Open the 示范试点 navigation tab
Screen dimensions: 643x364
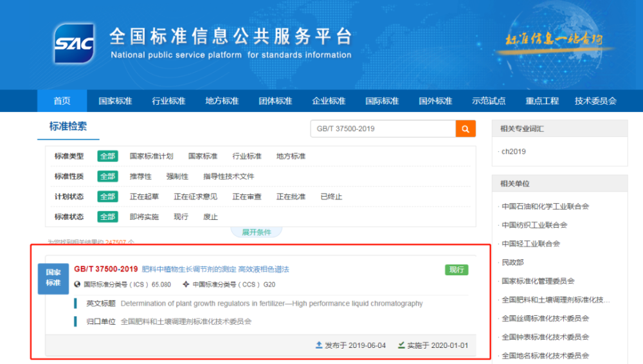point(489,100)
